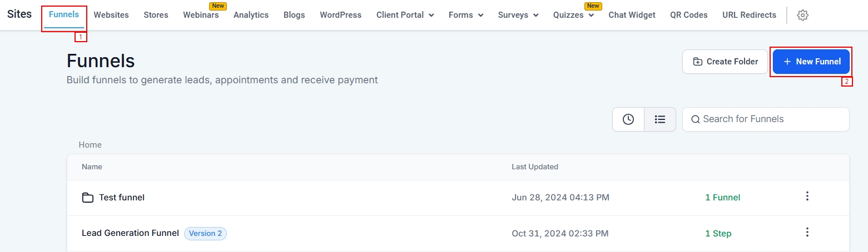Switch to list view icon
This screenshot has width=868, height=252.
pyautogui.click(x=660, y=119)
